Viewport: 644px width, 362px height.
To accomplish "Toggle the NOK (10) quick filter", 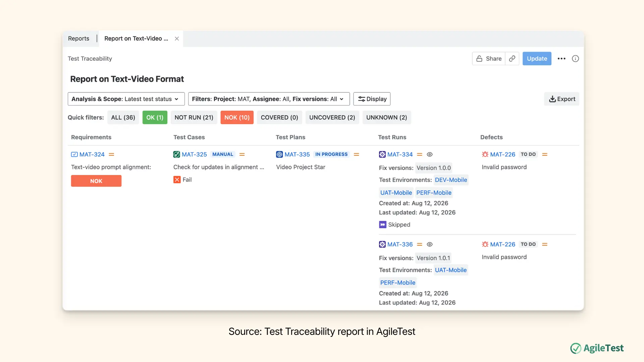I will point(237,117).
